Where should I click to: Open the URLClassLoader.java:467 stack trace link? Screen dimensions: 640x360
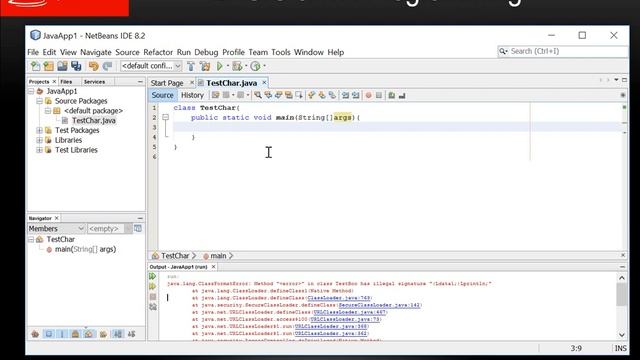(349, 312)
